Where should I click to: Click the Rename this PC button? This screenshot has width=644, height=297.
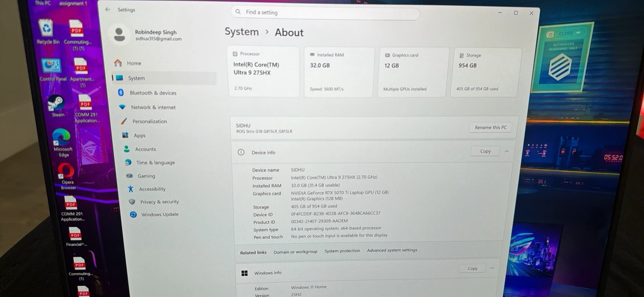(490, 127)
